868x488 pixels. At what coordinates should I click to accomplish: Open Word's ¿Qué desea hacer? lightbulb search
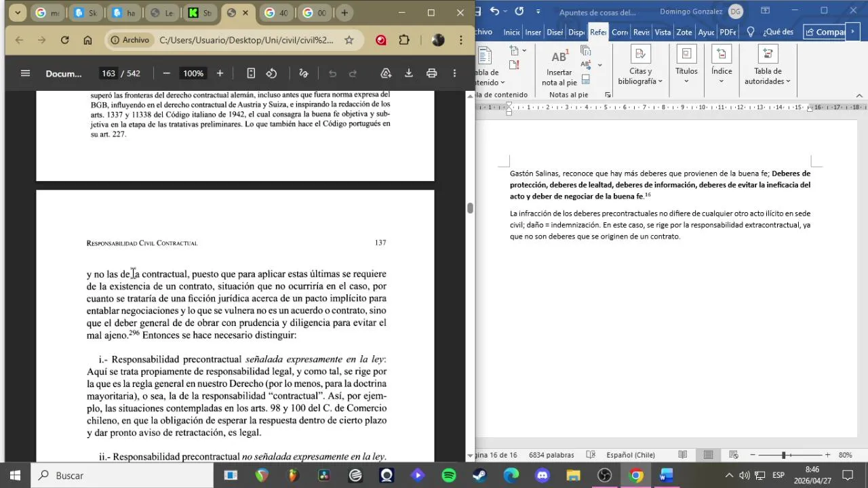click(751, 32)
